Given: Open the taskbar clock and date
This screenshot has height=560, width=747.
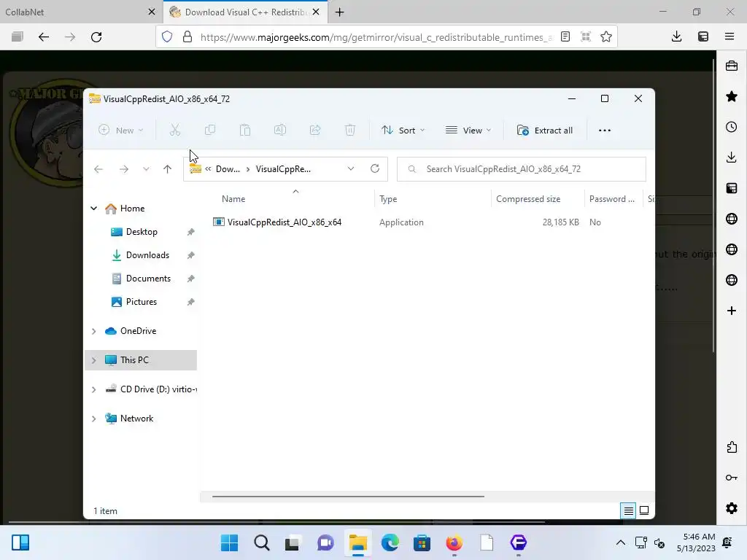Looking at the screenshot, I should (x=696, y=542).
